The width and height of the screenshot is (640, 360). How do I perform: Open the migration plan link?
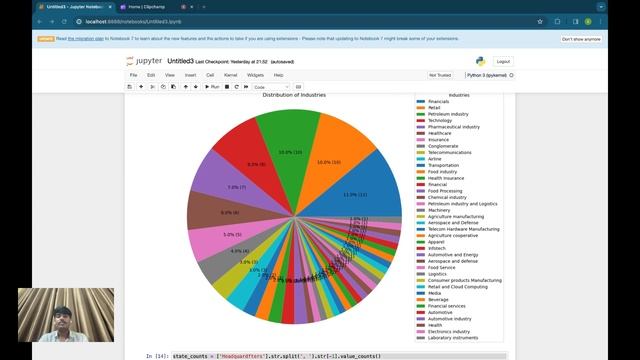[x=86, y=39]
